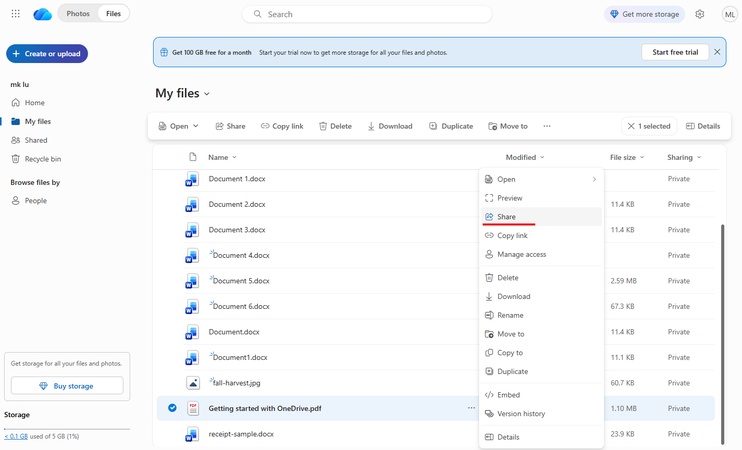The image size is (742, 450).
Task: Click the OneDrive cloud logo
Action: click(x=43, y=14)
